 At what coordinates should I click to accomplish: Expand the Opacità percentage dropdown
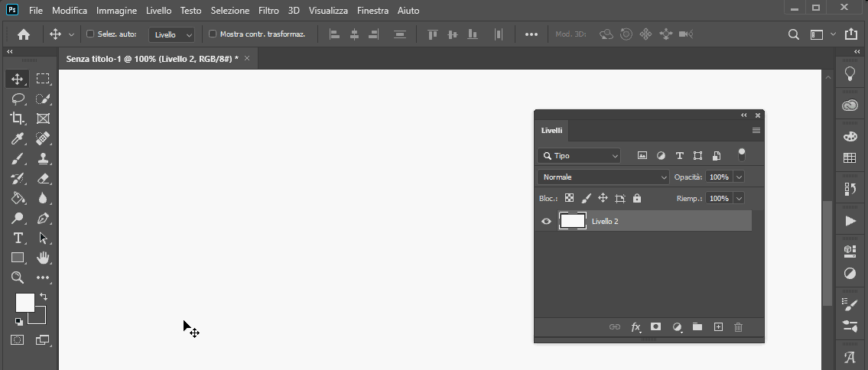pos(739,177)
